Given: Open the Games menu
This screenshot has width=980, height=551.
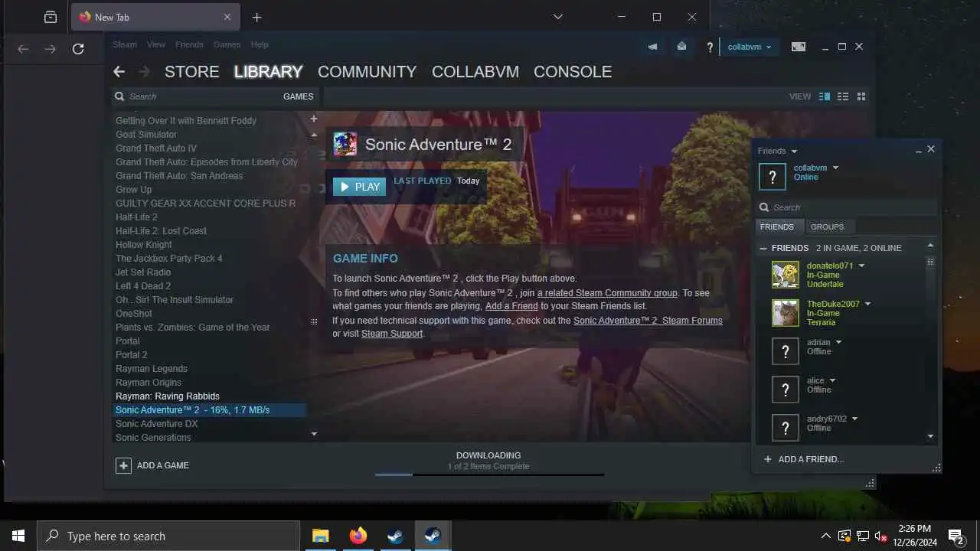Looking at the screenshot, I should coord(227,44).
